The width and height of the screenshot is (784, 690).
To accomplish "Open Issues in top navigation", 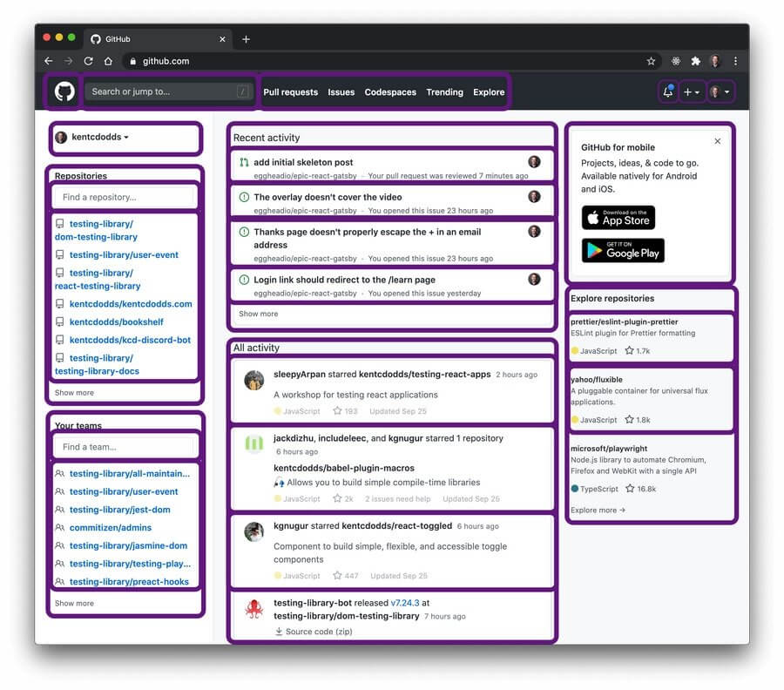I will point(341,92).
